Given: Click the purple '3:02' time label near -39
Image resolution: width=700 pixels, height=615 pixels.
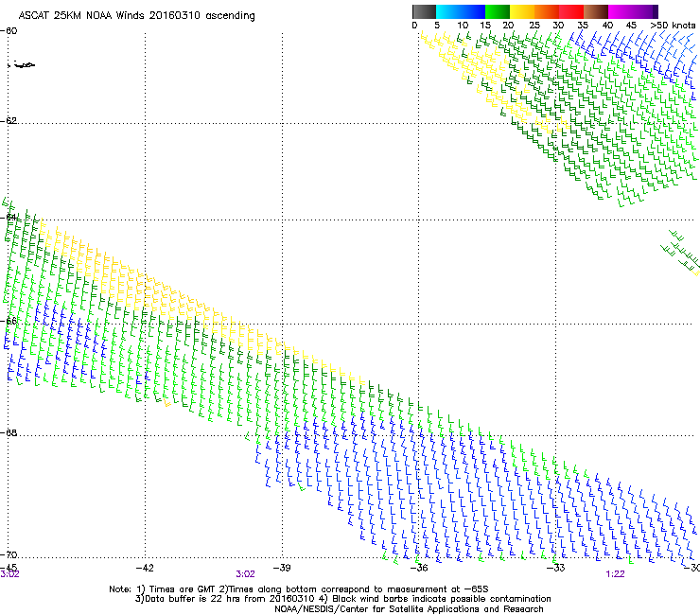Looking at the screenshot, I should (x=245, y=574).
